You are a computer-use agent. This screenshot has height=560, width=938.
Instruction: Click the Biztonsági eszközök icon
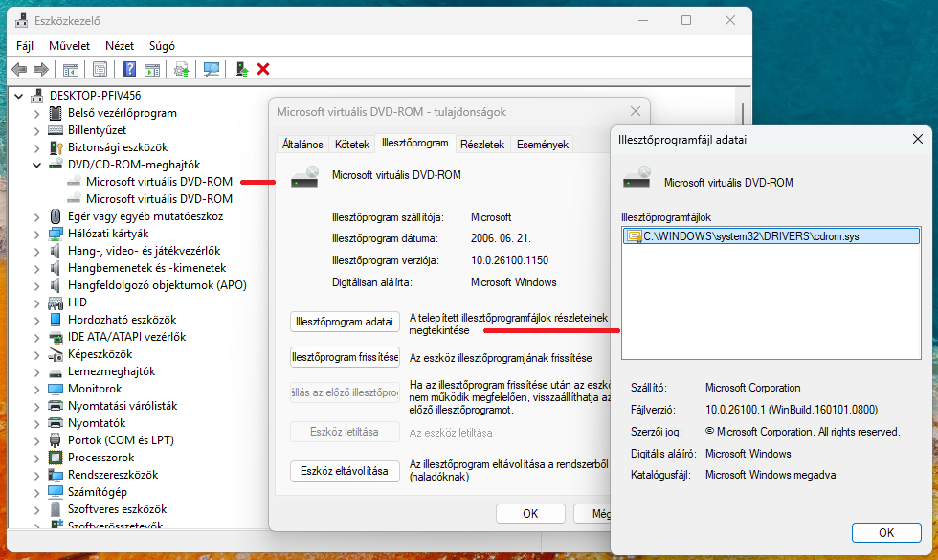coord(56,147)
